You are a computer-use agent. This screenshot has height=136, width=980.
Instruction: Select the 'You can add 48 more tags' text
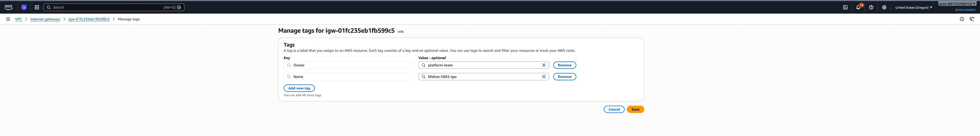coord(303,95)
